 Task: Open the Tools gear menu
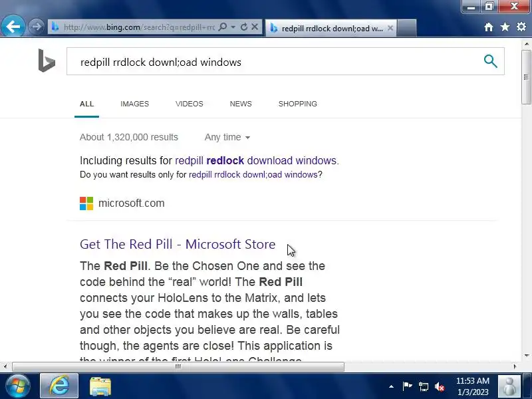(521, 27)
